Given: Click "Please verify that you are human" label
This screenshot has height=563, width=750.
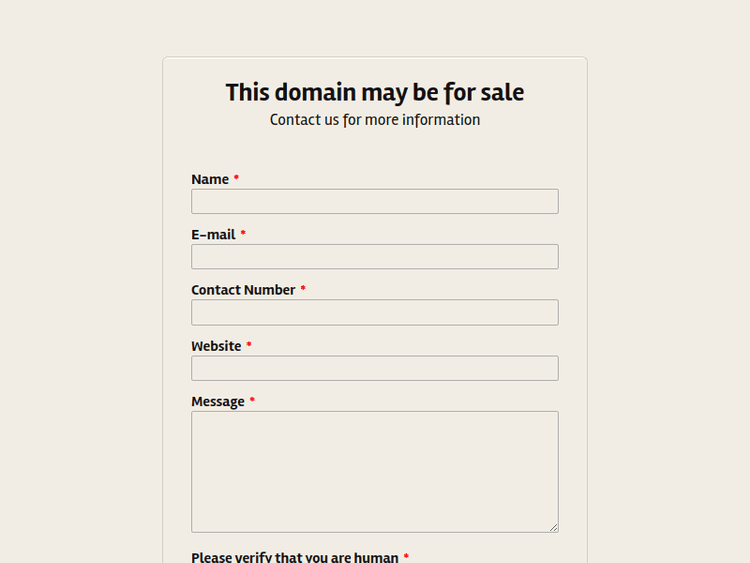Looking at the screenshot, I should click(295, 557).
